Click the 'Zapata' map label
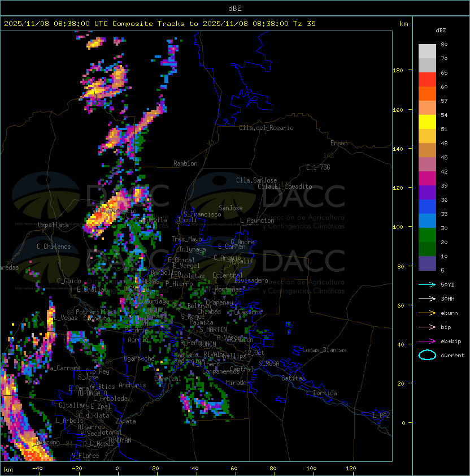Image resolution: width=470 pixels, height=476 pixels. pyautogui.click(x=125, y=421)
